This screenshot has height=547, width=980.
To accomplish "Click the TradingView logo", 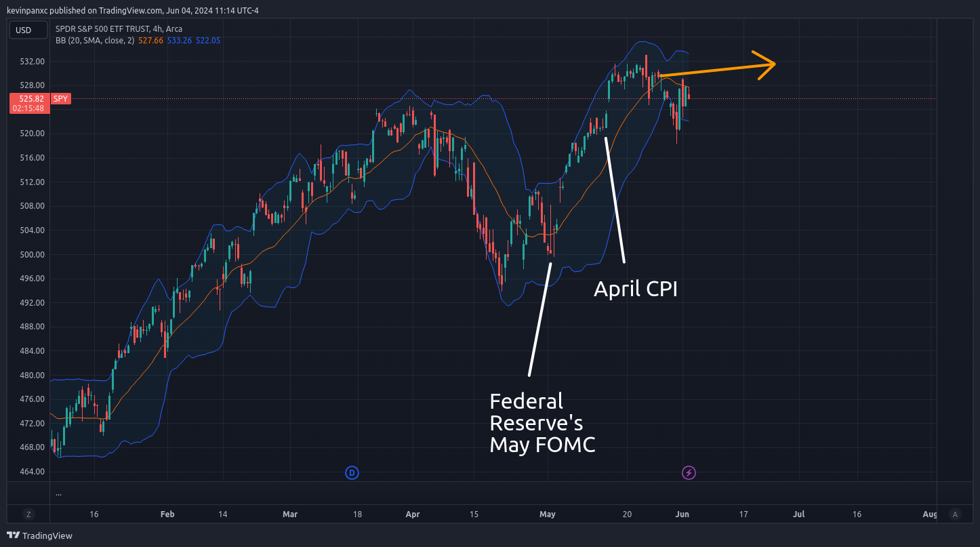I will click(x=40, y=535).
